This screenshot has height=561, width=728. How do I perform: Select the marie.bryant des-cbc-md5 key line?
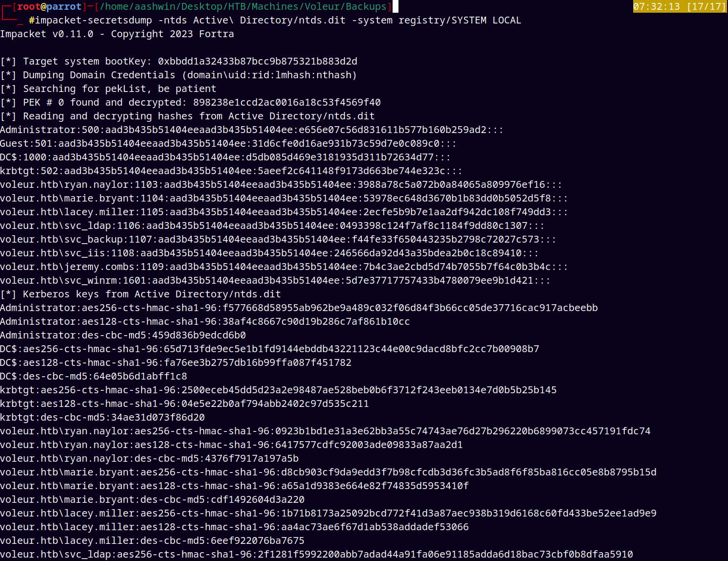click(x=152, y=499)
